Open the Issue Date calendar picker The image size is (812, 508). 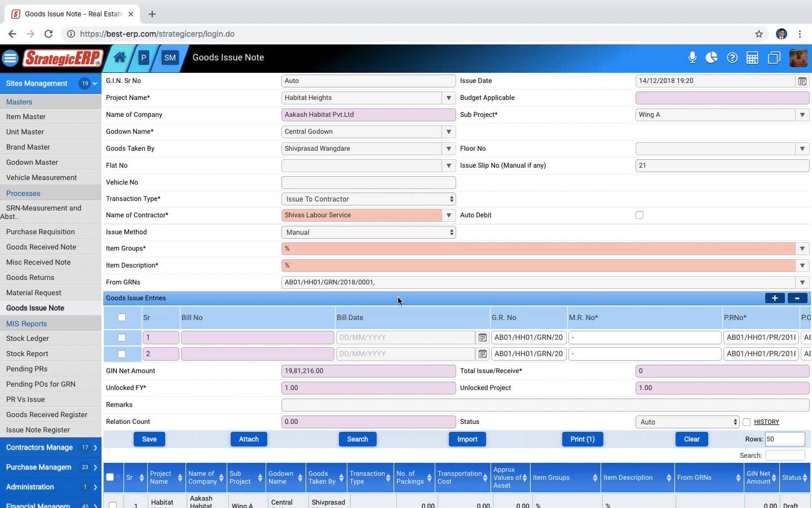pyautogui.click(x=802, y=81)
